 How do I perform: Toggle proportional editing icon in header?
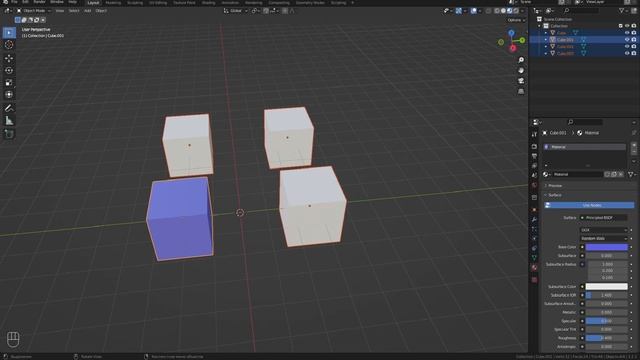285,11
